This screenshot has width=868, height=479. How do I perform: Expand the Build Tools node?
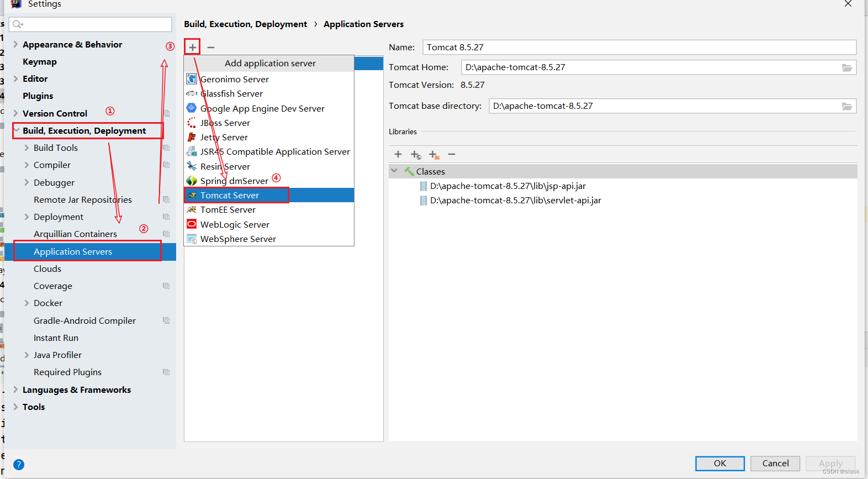point(27,148)
